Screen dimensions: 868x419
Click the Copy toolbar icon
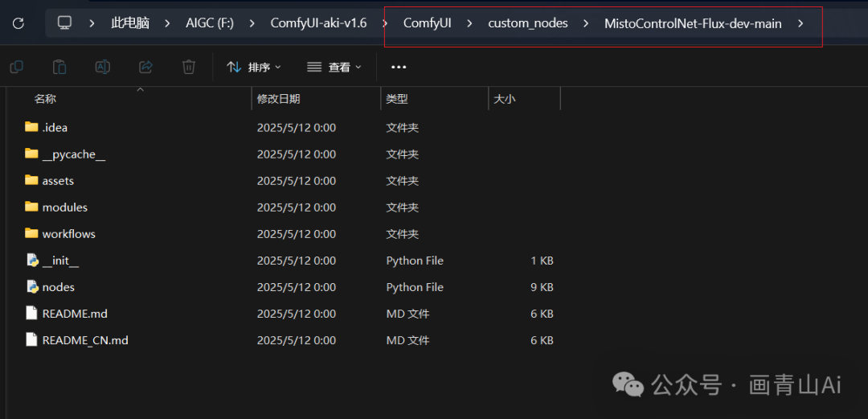point(17,67)
